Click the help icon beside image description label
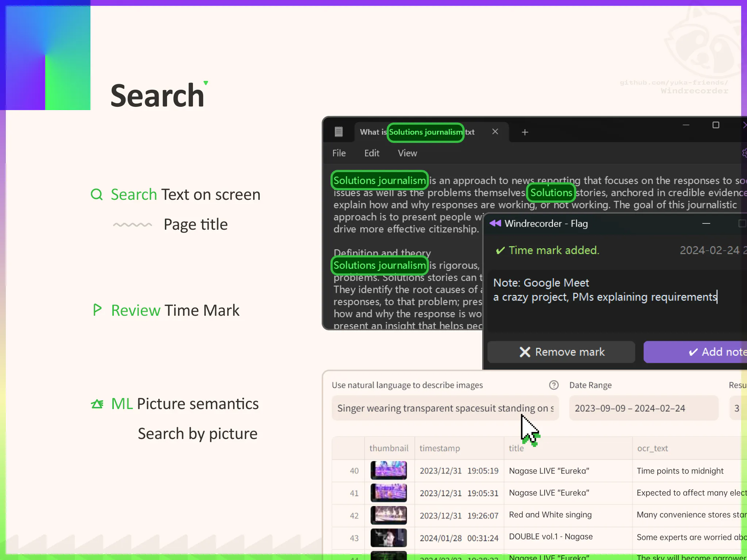This screenshot has width=747, height=560. click(x=554, y=385)
